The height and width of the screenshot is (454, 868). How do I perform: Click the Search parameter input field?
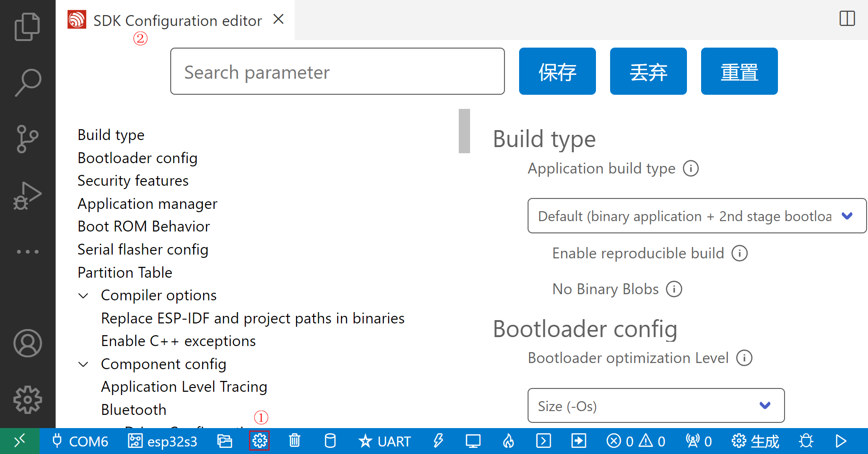tap(337, 72)
